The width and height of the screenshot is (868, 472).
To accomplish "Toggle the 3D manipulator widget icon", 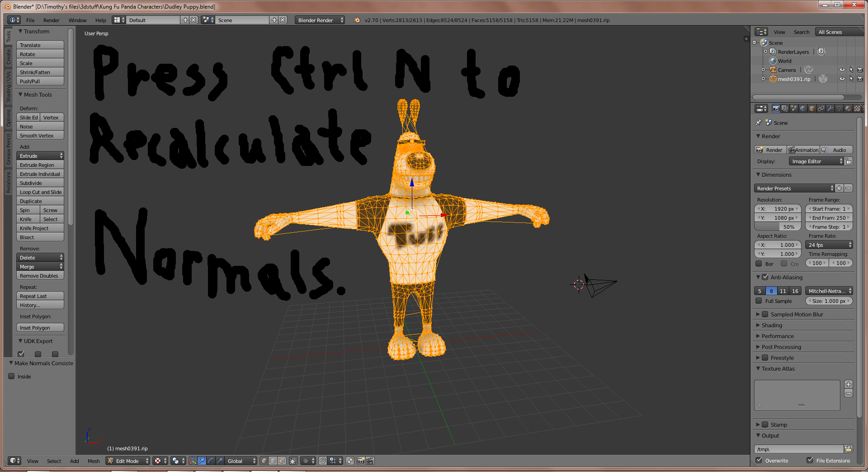I will (x=193, y=461).
